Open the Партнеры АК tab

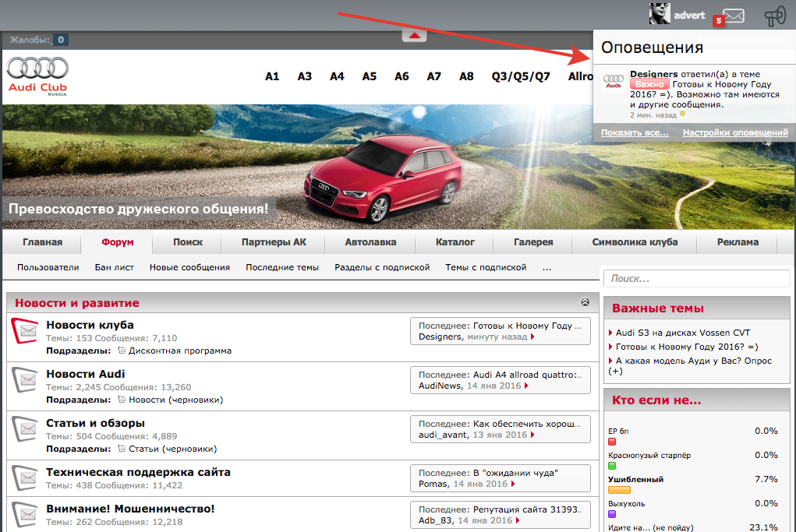click(x=274, y=242)
